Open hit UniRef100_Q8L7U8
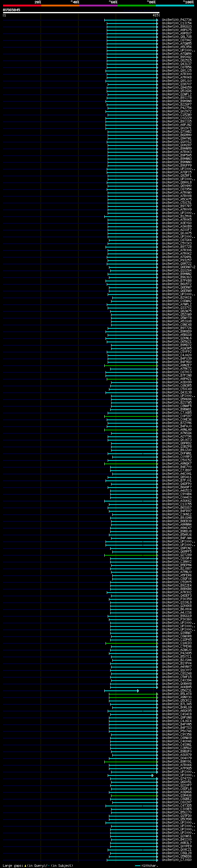The width and height of the screenshot is (197, 868). [176, 37]
